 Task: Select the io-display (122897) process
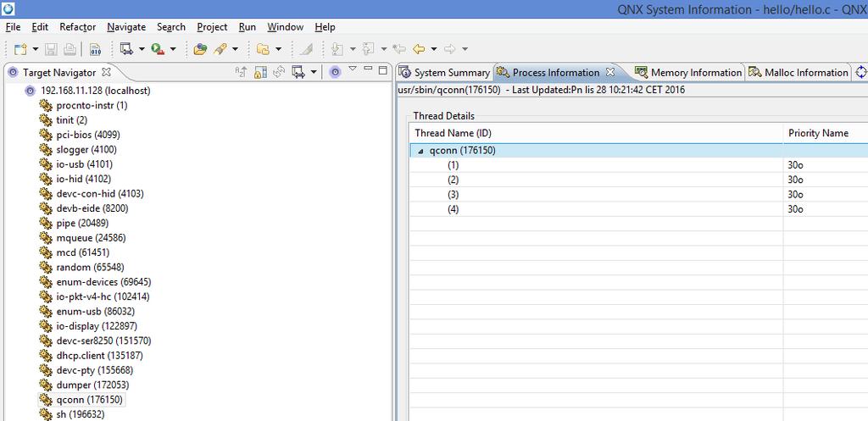(97, 326)
